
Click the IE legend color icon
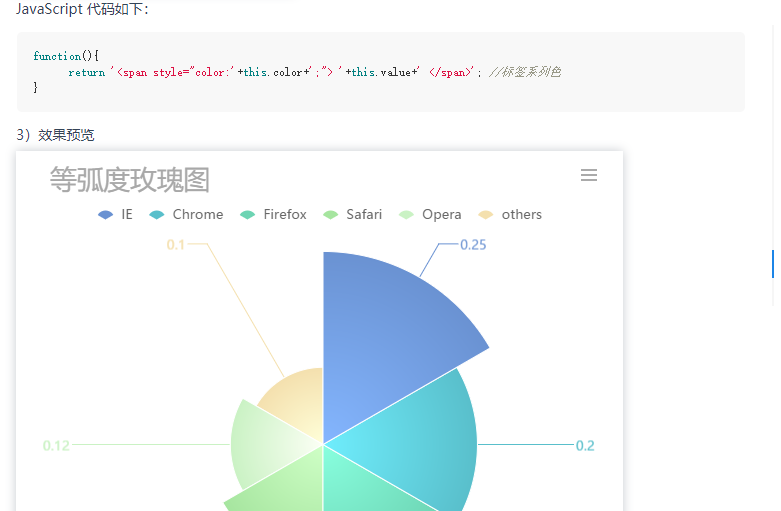tap(106, 215)
